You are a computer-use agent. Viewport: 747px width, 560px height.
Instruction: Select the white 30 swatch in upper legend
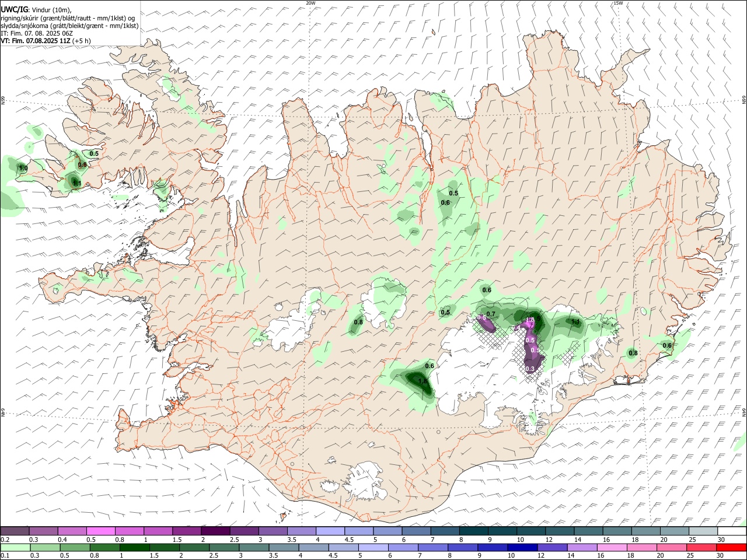(731, 531)
